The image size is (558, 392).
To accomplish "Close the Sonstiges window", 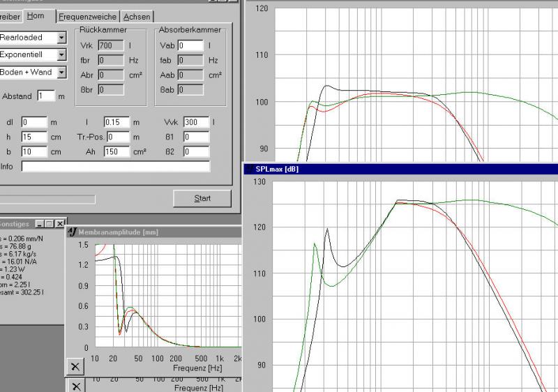I will pyautogui.click(x=58, y=223).
